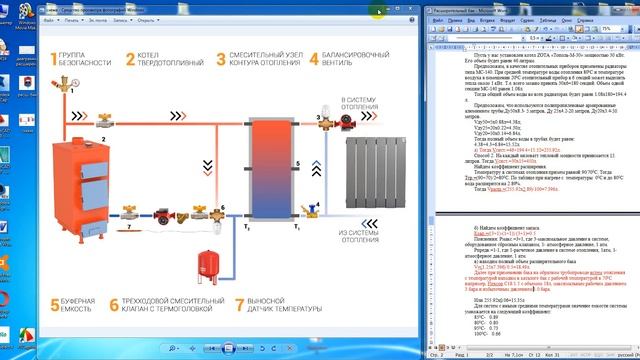Open the Сервис menu in Word
Viewport: 640px width, 360px height.
click(527, 20)
